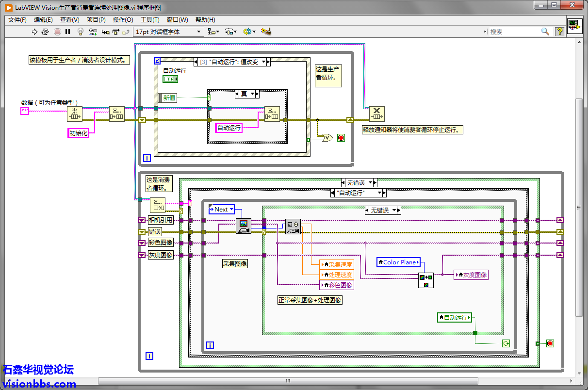Click the Abort Execution stop icon
This screenshot has width=588, height=390.
click(x=57, y=32)
